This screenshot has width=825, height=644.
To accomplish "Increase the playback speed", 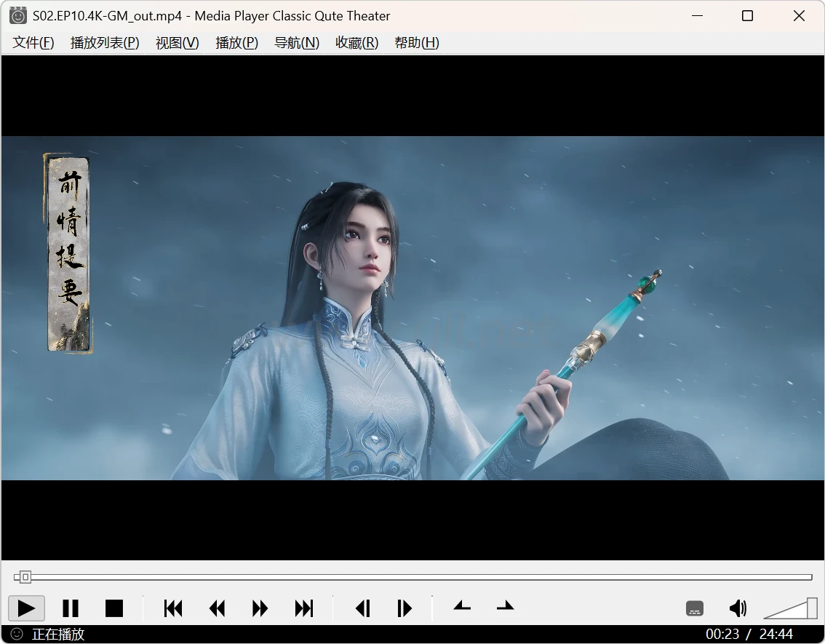I will 505,606.
